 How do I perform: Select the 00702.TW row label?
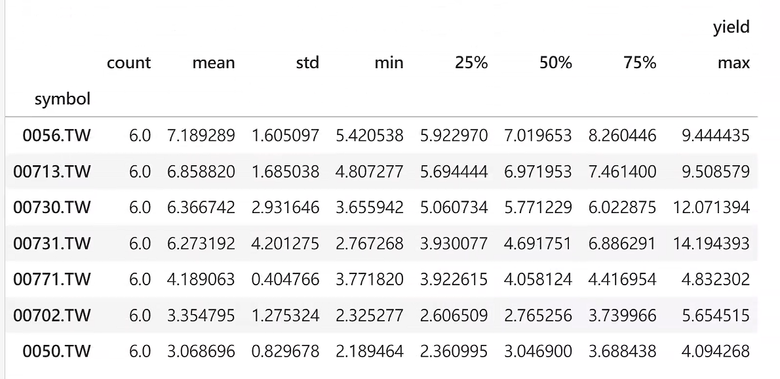point(52,315)
